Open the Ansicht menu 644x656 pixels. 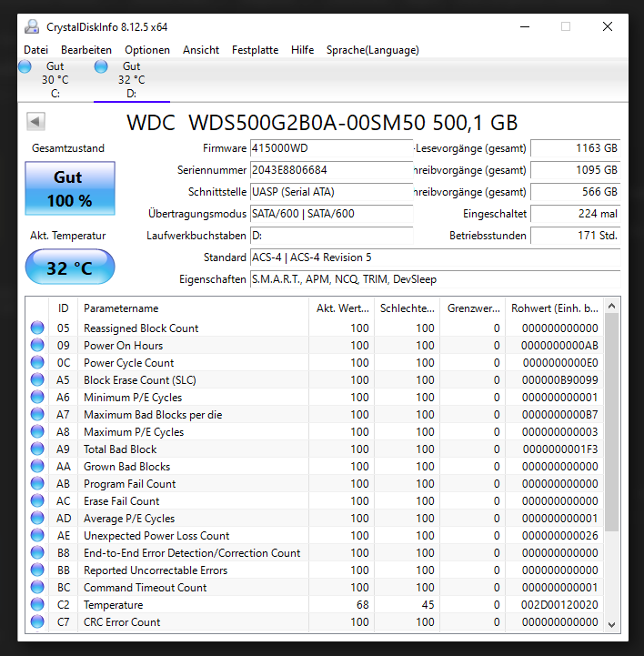201,50
